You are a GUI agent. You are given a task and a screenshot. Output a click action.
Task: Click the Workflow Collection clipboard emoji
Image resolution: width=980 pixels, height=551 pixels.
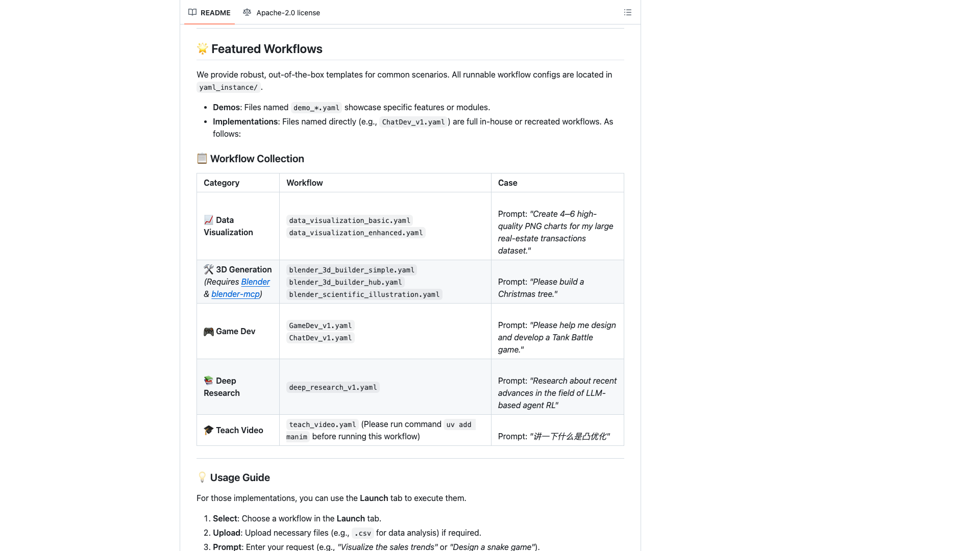(x=202, y=158)
